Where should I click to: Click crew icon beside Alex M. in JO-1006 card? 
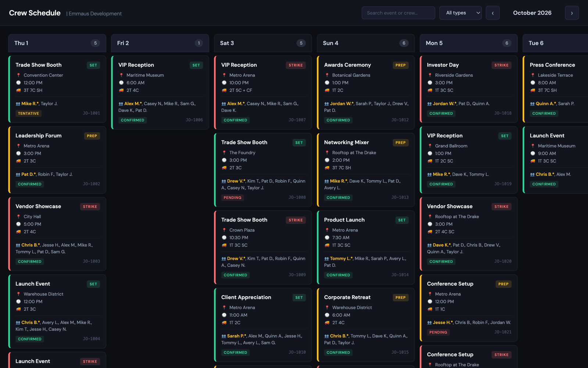(121, 104)
